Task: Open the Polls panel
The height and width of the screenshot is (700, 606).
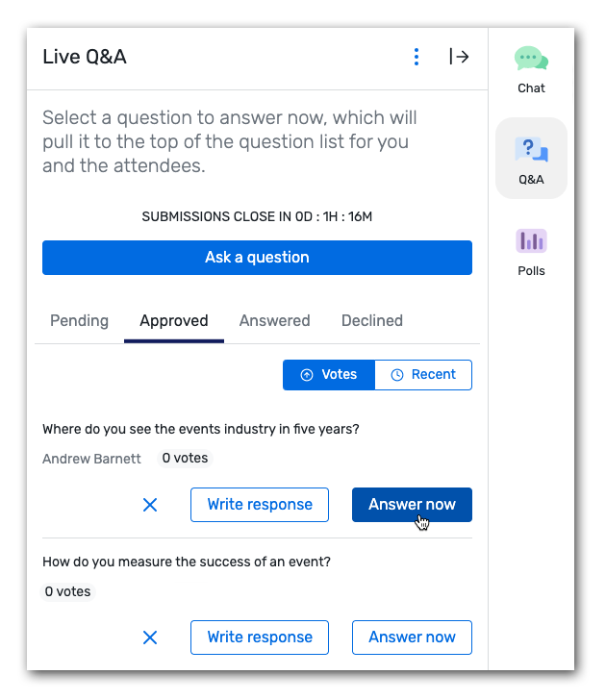Action: point(531,251)
